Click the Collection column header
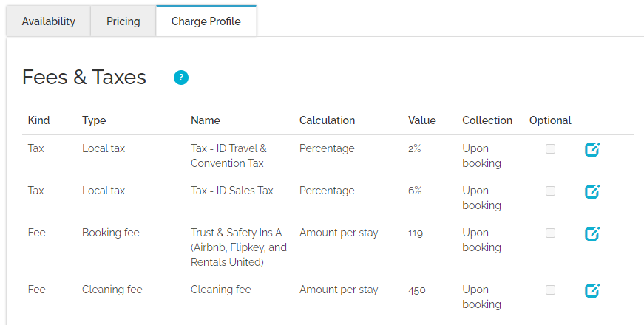Viewport: 644px width, 325px height. coord(487,120)
